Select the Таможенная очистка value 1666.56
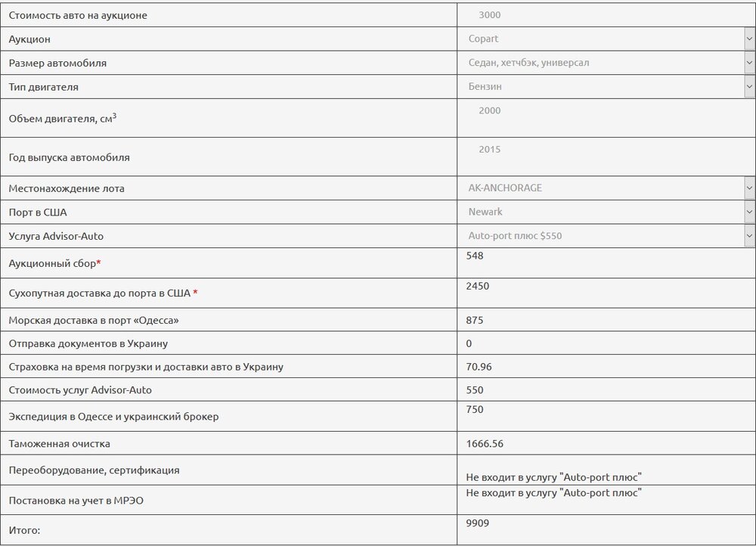This screenshot has height=546, width=756. point(485,443)
